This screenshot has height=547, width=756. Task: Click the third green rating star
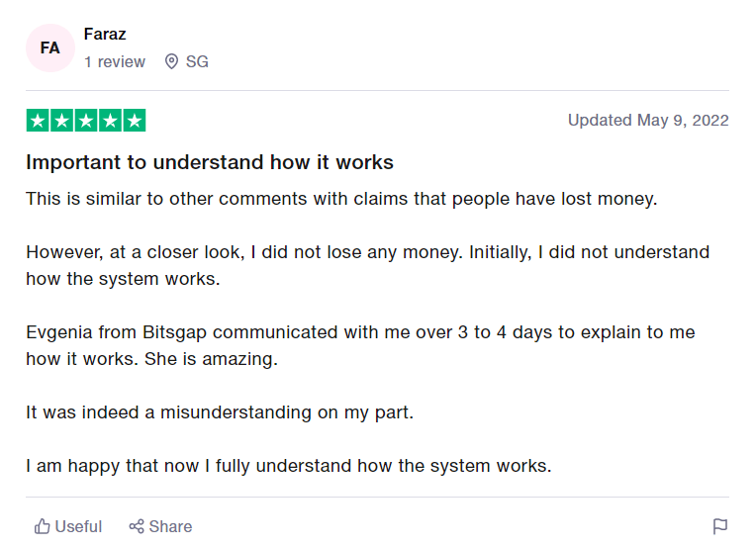[x=86, y=121]
